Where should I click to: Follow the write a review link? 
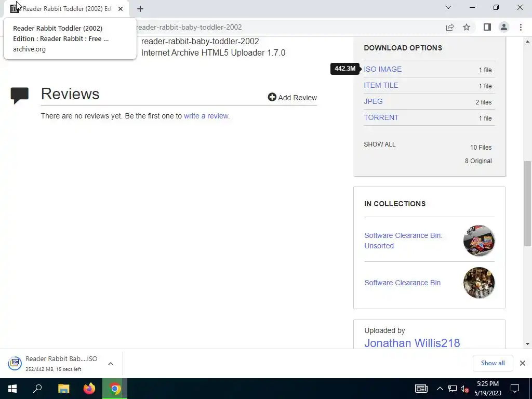pos(207,116)
